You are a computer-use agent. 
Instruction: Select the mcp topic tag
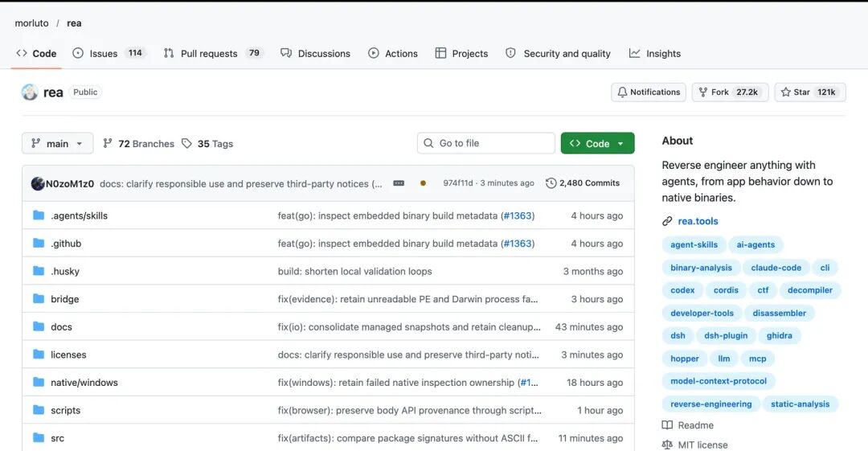coord(758,359)
